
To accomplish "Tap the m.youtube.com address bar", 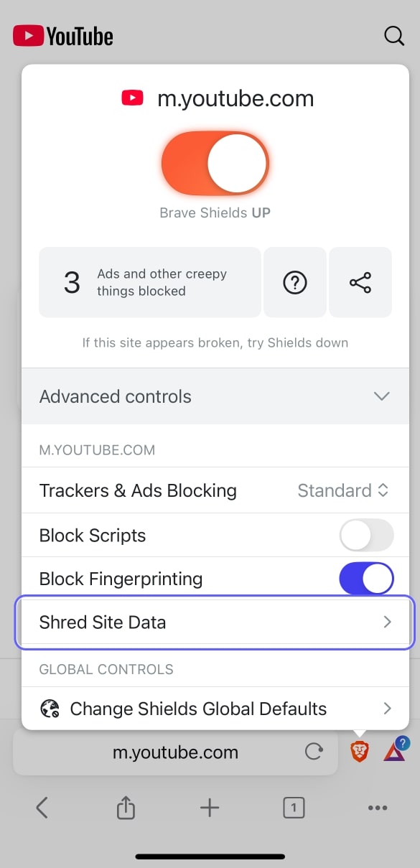I will click(x=175, y=752).
